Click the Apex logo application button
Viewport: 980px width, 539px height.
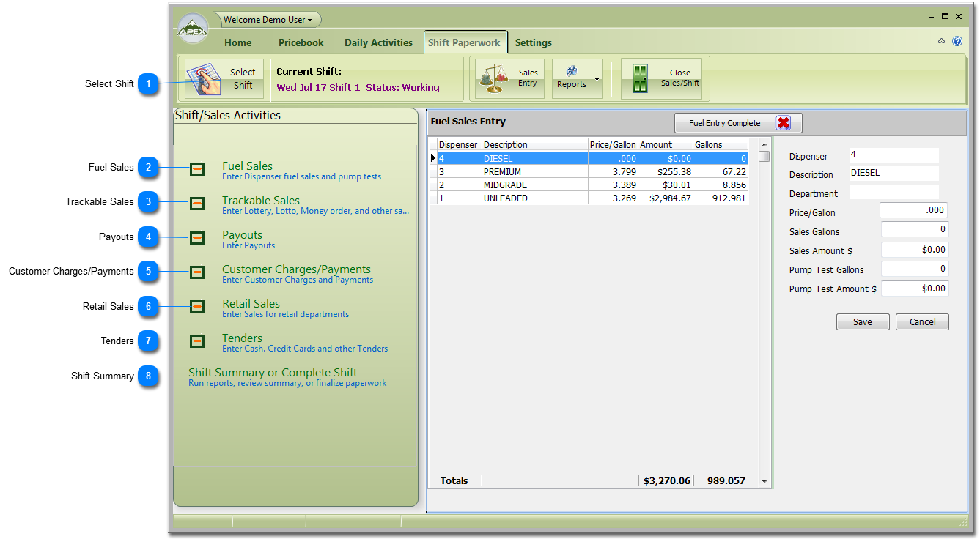pyautogui.click(x=194, y=30)
